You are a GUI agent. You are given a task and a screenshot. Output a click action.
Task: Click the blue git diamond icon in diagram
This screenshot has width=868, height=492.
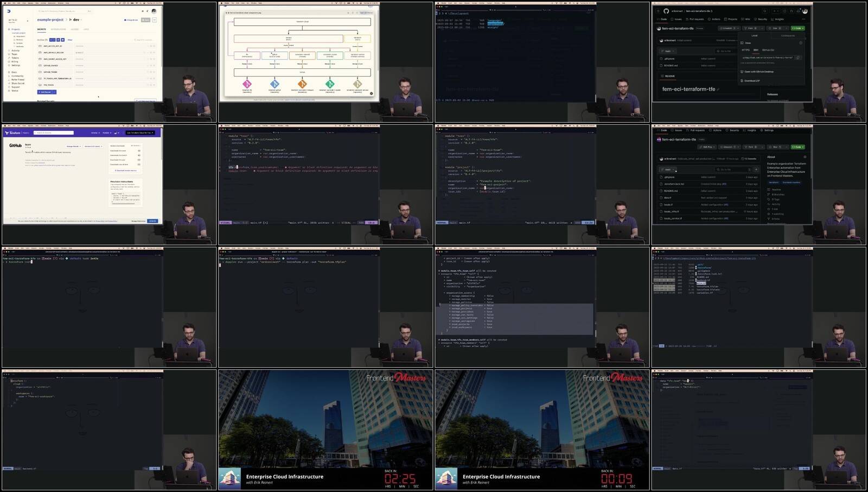[x=275, y=84]
